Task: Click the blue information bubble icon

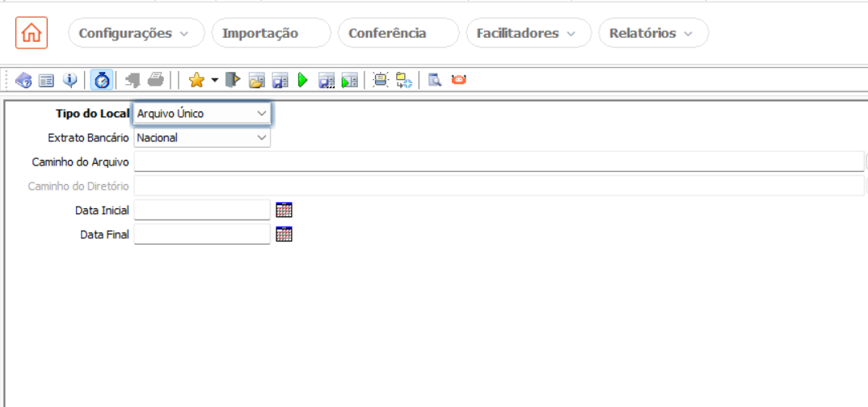Action: tap(70, 81)
